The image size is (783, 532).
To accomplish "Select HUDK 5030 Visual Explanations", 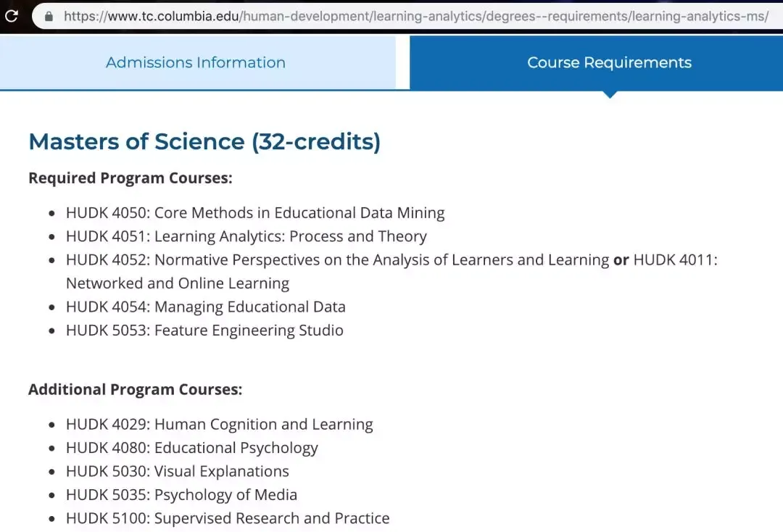I will [178, 472].
